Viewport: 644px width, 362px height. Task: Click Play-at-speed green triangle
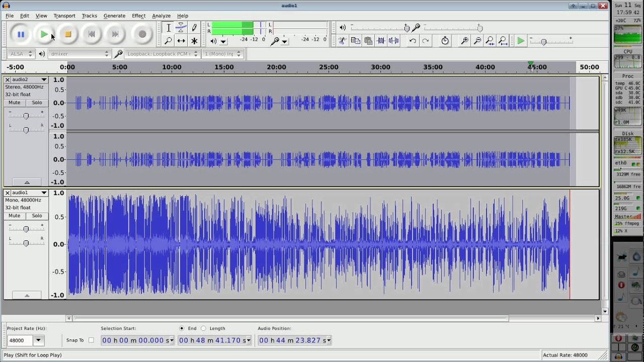pyautogui.click(x=521, y=41)
